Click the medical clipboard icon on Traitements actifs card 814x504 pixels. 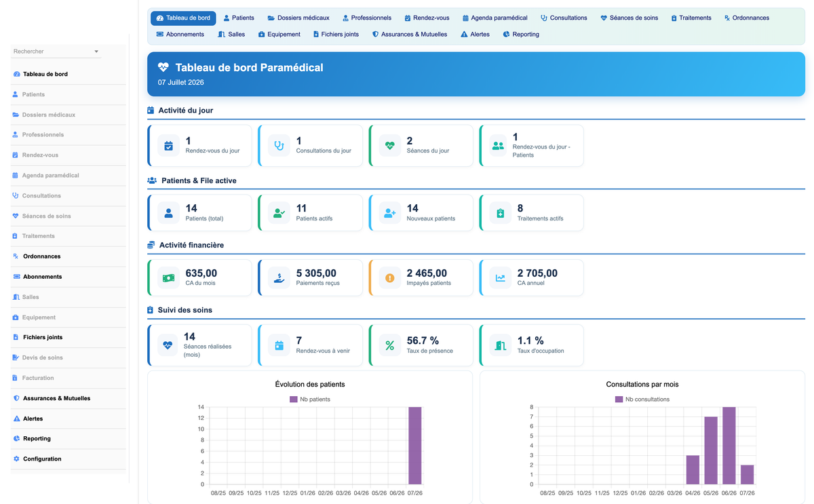coord(500,213)
